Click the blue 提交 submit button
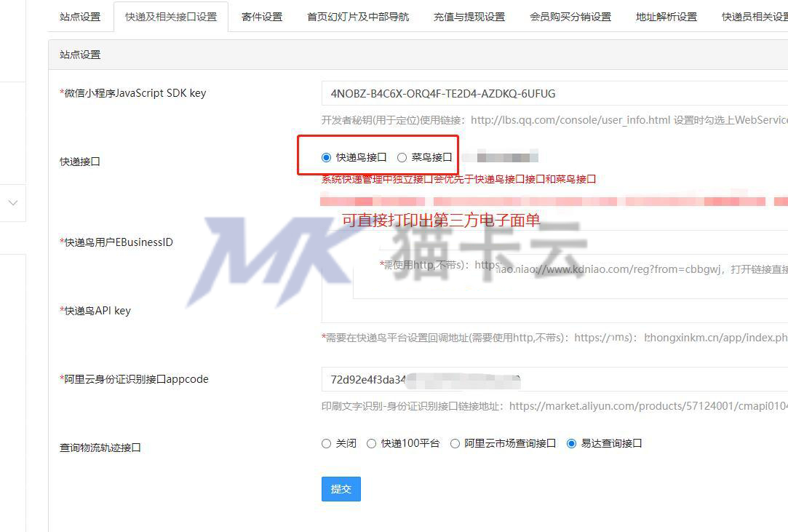This screenshot has height=532, width=788. [341, 489]
